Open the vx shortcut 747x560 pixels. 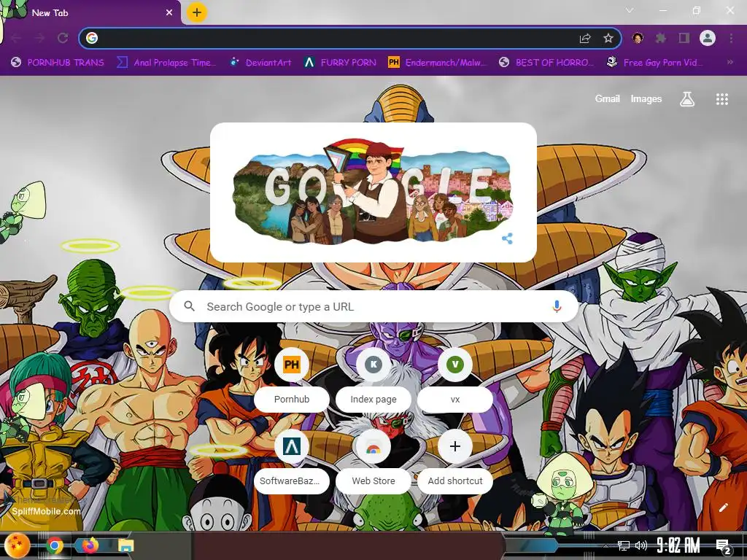pos(455,379)
